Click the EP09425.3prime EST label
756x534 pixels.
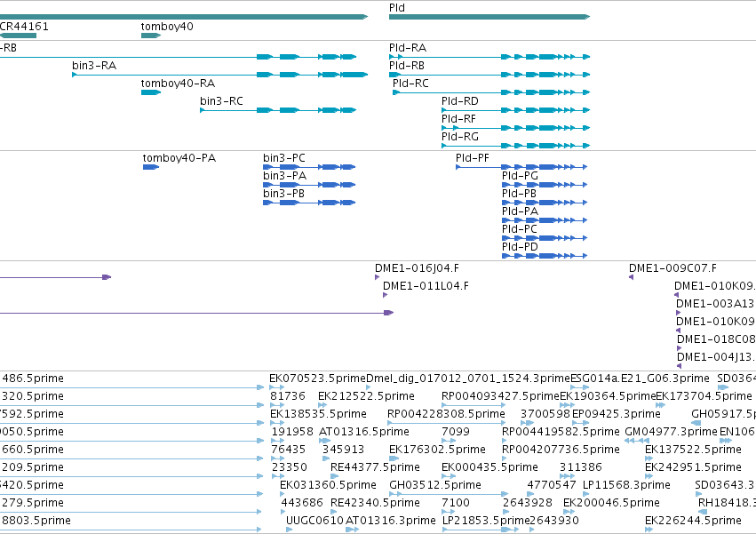[617, 414]
